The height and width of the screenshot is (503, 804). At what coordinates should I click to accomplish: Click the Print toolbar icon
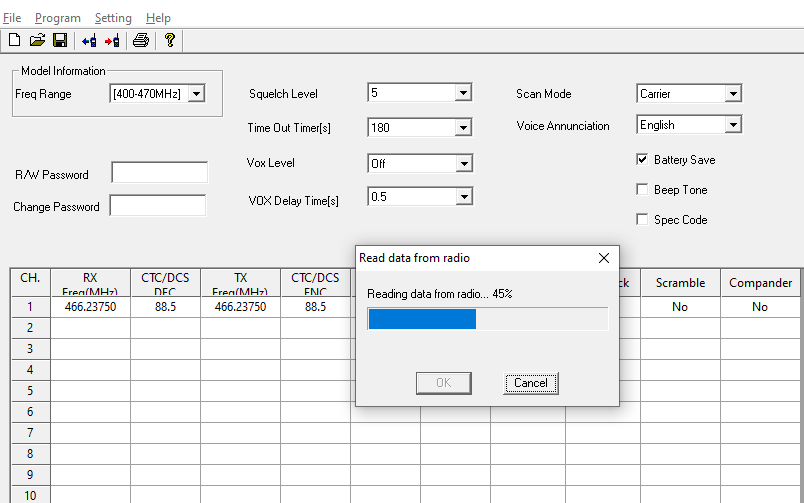click(x=141, y=40)
